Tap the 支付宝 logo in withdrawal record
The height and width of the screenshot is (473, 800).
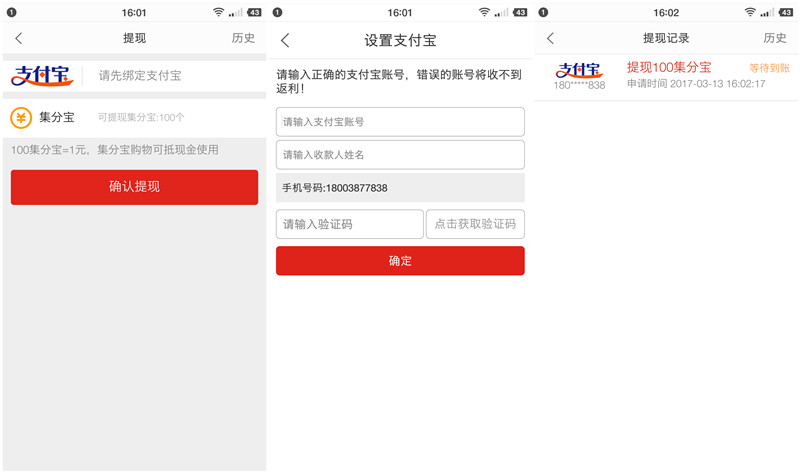(579, 70)
